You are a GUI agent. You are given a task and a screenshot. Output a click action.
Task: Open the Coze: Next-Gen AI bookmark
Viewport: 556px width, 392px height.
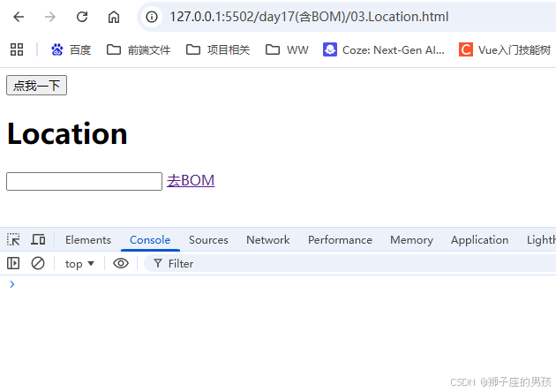pos(383,50)
